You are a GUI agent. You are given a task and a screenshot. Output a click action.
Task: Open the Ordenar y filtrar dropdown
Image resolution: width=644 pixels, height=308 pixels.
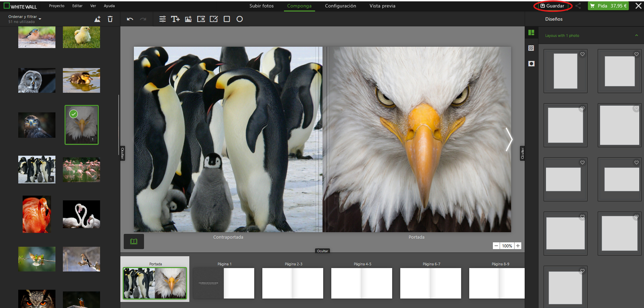point(25,19)
